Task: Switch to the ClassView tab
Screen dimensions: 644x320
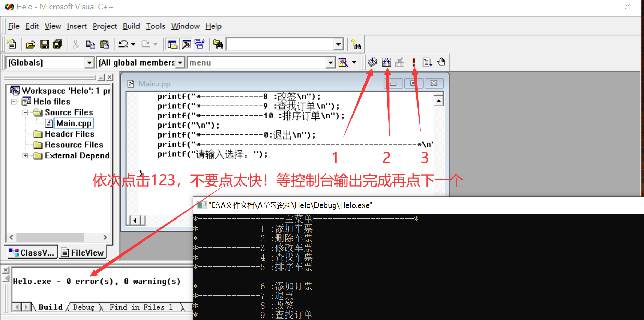Action: pos(32,253)
